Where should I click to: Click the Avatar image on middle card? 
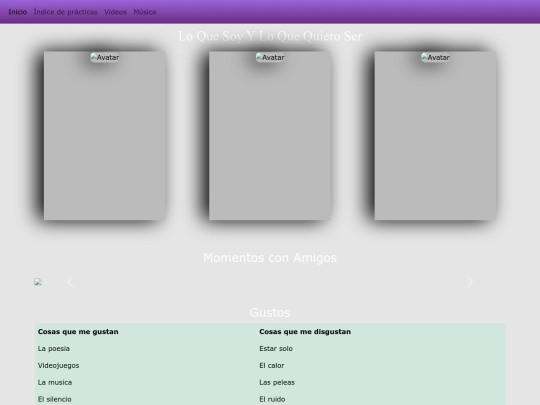(270, 58)
